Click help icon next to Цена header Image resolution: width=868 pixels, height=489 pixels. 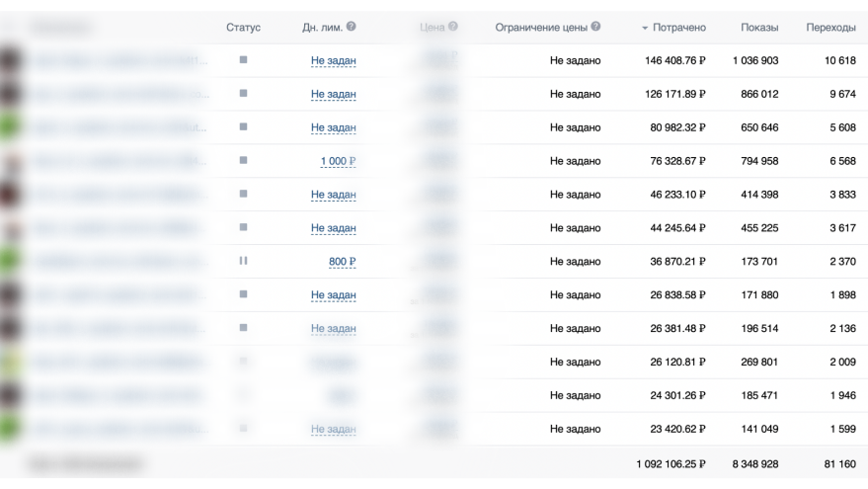click(453, 27)
